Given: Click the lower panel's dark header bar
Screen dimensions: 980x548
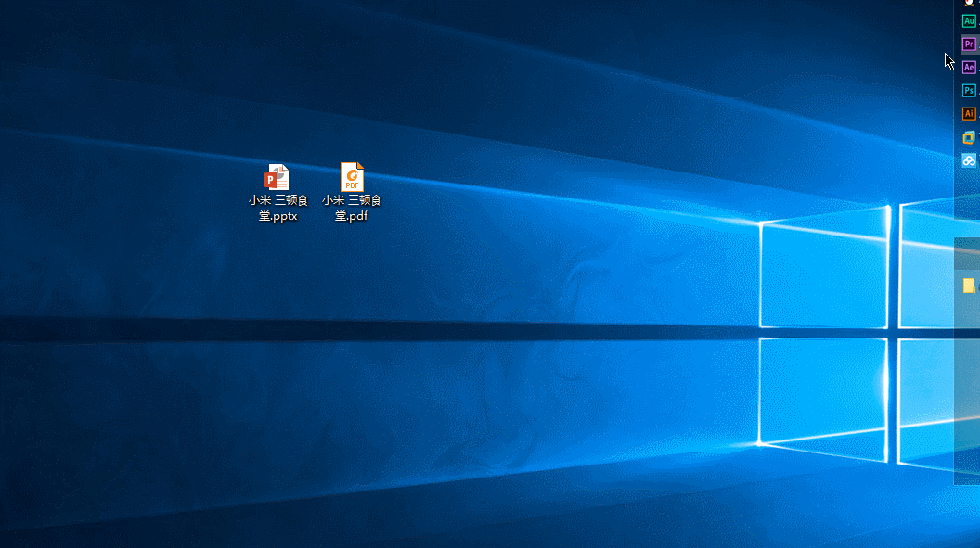Looking at the screenshot, I should coord(967,246).
